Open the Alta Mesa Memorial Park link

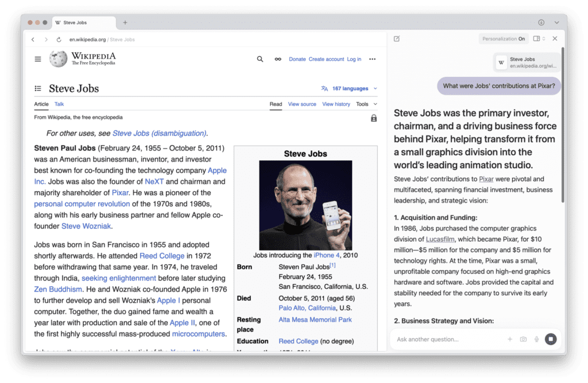(x=315, y=320)
